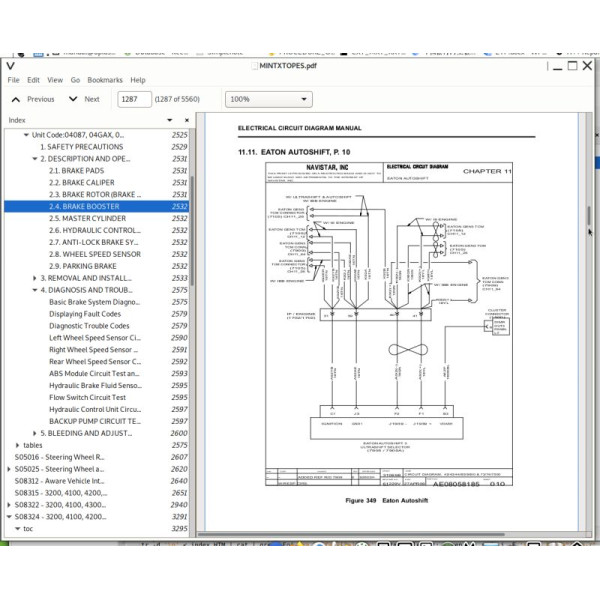The width and height of the screenshot is (600, 600).
Task: Jump to ABS Module Circuit Test entry
Action: 93,373
